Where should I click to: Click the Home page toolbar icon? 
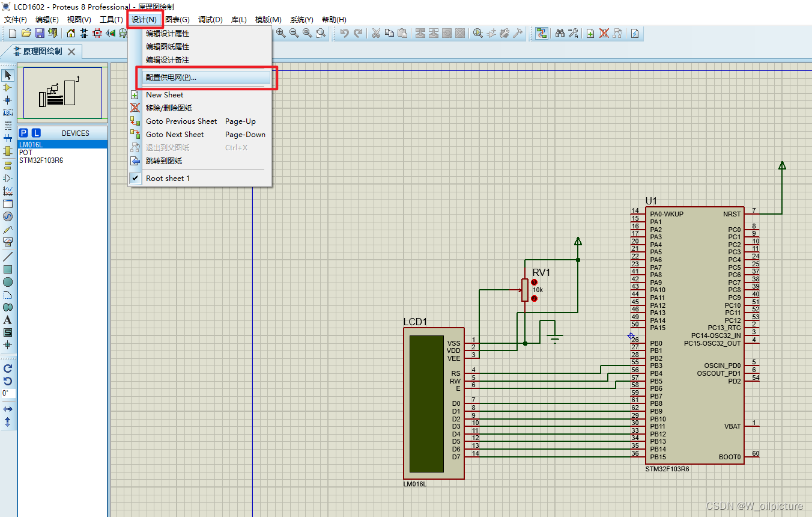pos(71,33)
